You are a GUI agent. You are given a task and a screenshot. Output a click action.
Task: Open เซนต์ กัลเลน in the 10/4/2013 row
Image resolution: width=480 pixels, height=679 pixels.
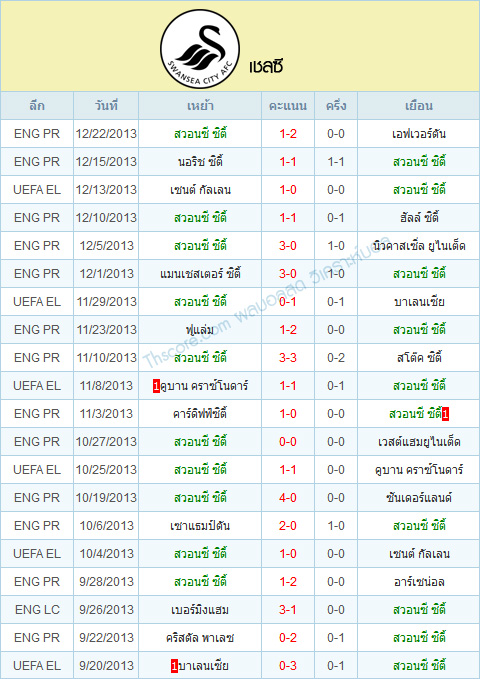(419, 553)
